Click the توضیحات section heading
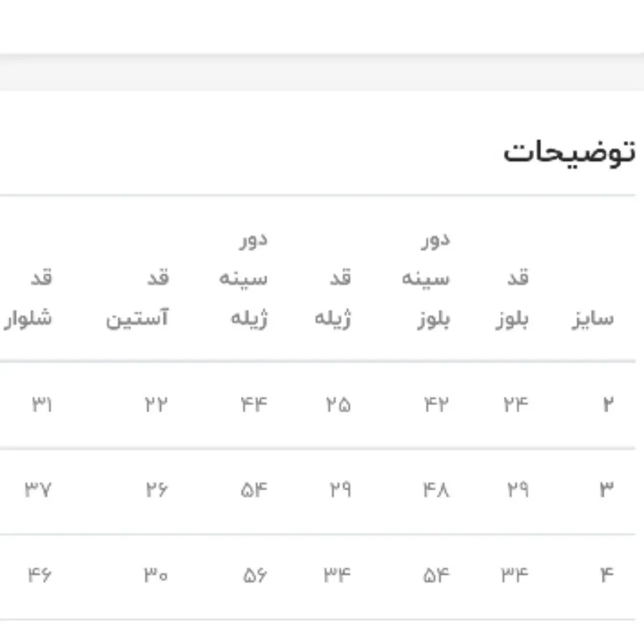Viewport: 644px width, 644px height. pos(568,152)
